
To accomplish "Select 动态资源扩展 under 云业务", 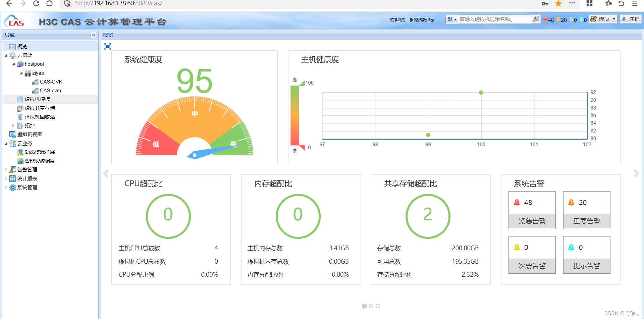I will tap(40, 152).
